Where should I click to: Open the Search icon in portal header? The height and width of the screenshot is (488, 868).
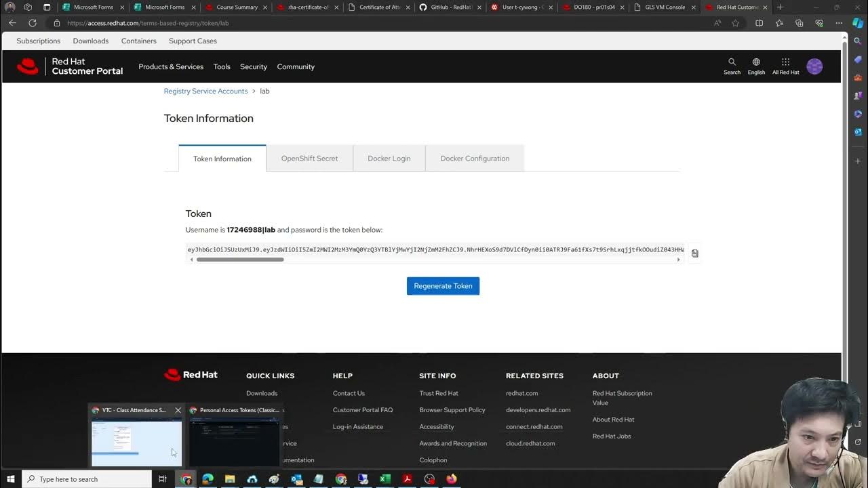pyautogui.click(x=732, y=66)
